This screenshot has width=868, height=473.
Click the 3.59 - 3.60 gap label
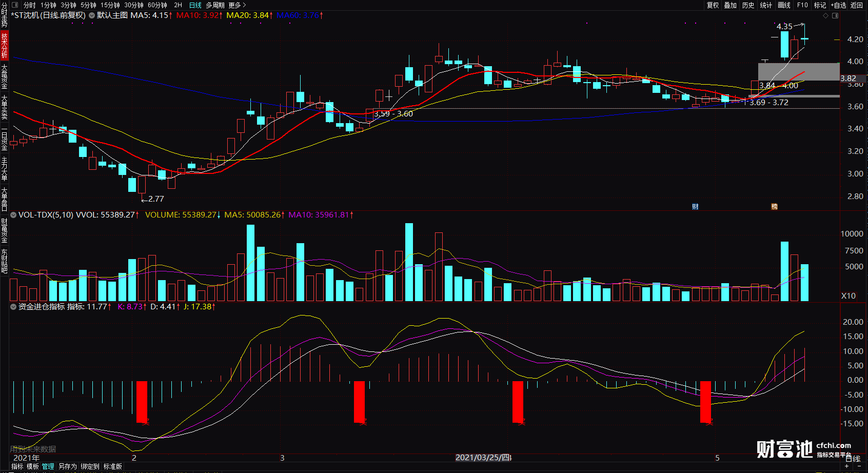point(393,114)
